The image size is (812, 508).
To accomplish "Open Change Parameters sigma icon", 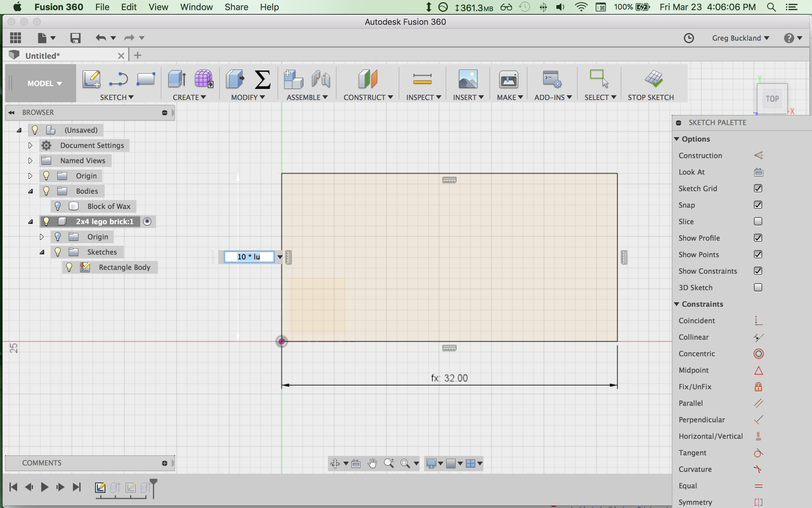I will pos(262,79).
